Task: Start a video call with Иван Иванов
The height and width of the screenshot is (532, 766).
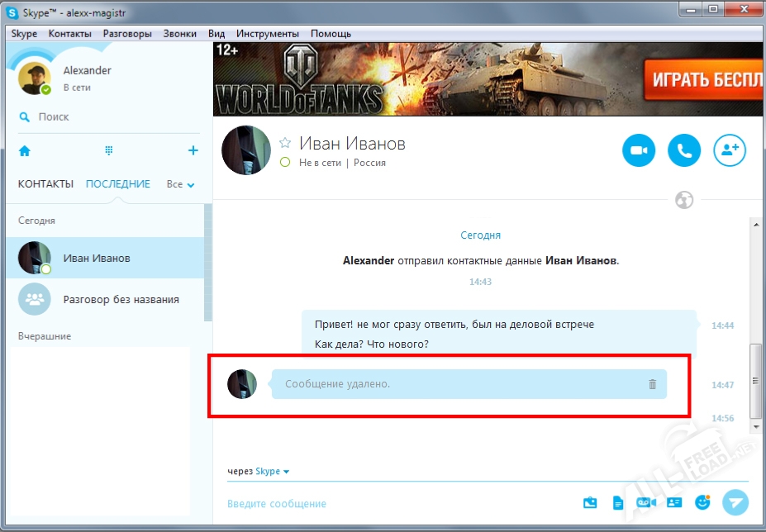Action: click(x=638, y=150)
